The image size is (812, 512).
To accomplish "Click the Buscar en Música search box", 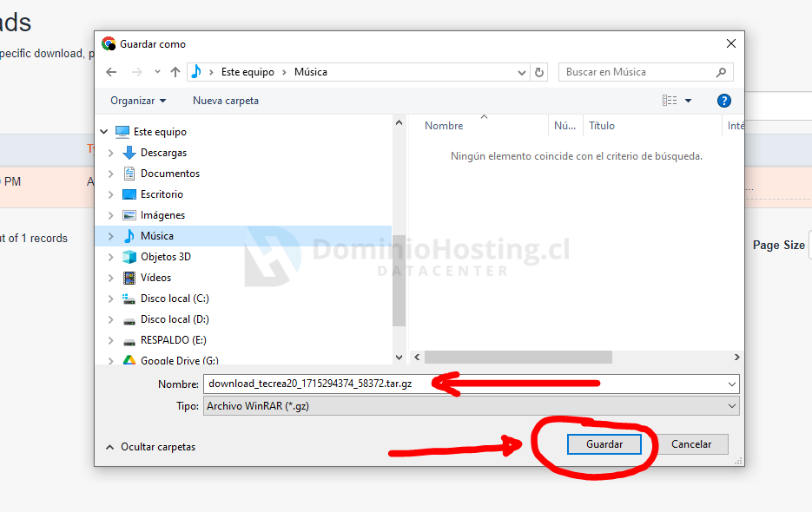I will point(638,72).
